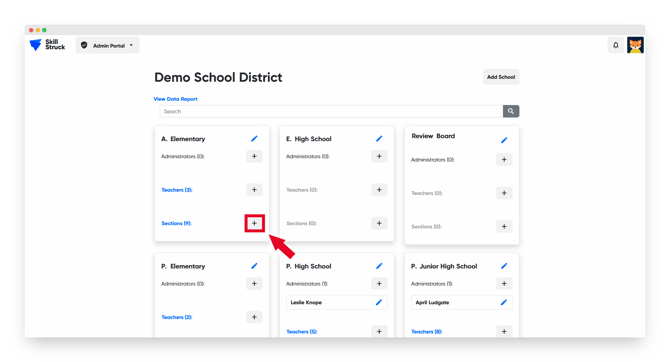The image size is (670, 362).
Task: Click Teachers (0) label in E. High School
Action: (302, 190)
